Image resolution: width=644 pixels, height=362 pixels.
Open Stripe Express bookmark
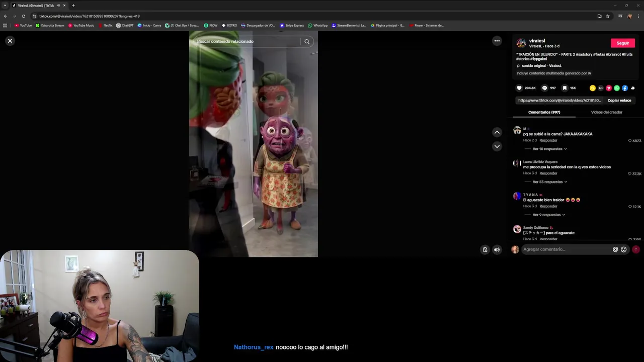click(x=292, y=25)
